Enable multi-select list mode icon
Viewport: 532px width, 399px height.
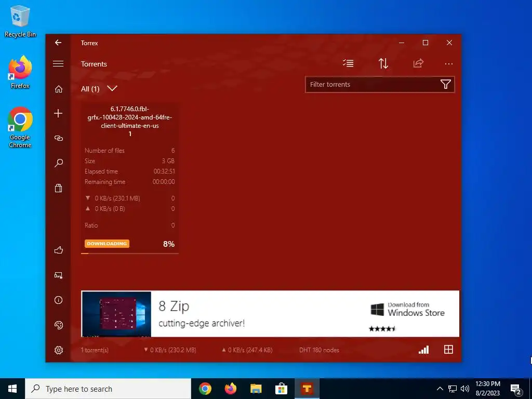[x=348, y=63]
